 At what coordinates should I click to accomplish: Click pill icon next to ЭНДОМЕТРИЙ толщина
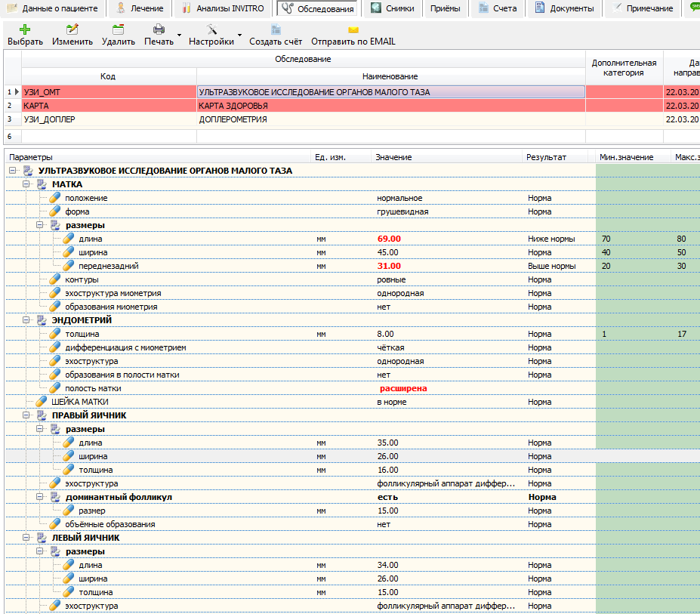coord(55,334)
